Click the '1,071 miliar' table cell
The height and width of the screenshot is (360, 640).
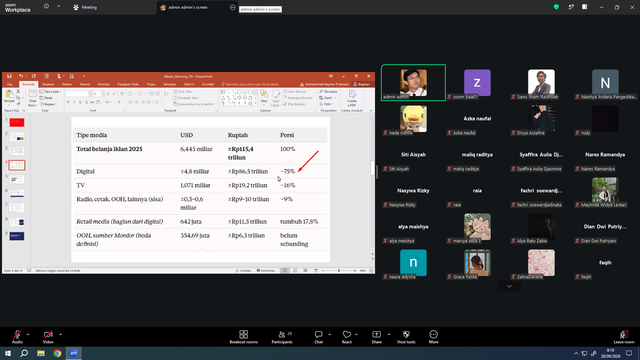[x=195, y=185]
